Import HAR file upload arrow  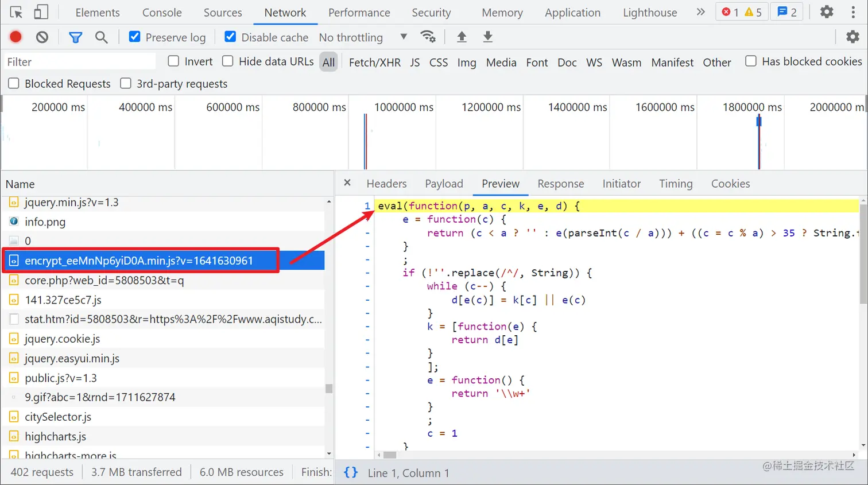click(462, 37)
